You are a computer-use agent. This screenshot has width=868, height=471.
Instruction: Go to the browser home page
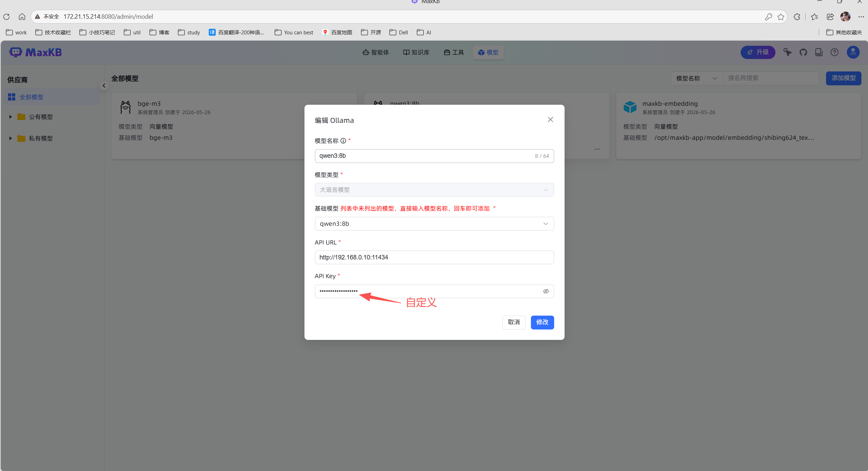click(22, 17)
